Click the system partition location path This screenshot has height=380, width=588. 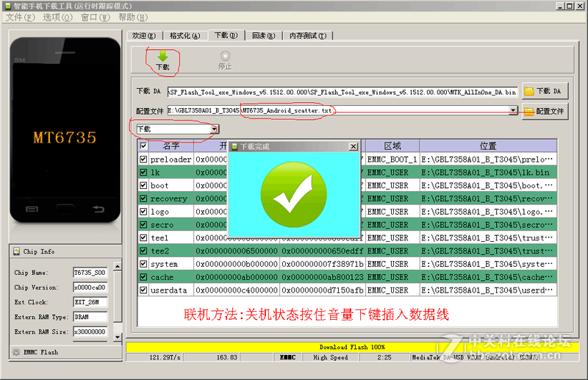(x=488, y=264)
